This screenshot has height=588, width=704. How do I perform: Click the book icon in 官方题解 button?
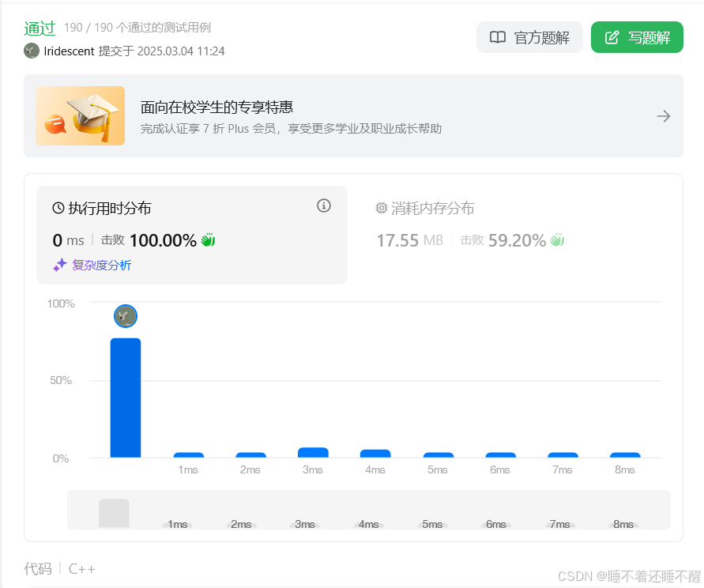(x=498, y=37)
